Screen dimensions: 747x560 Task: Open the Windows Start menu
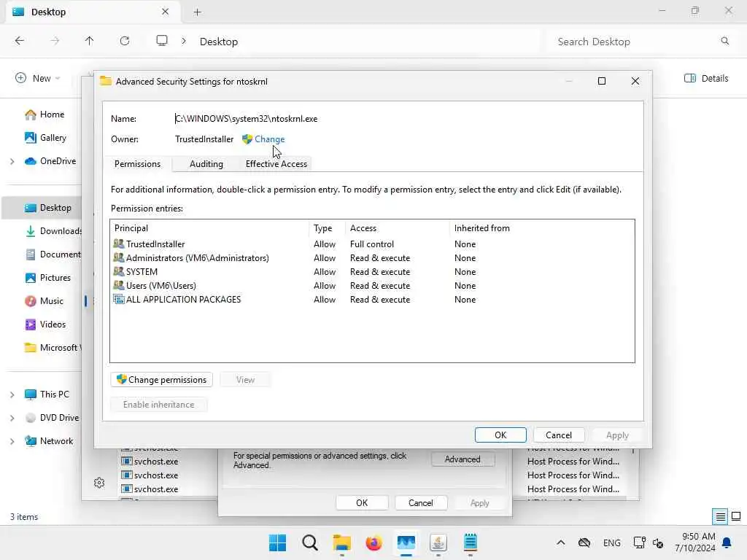[278, 542]
